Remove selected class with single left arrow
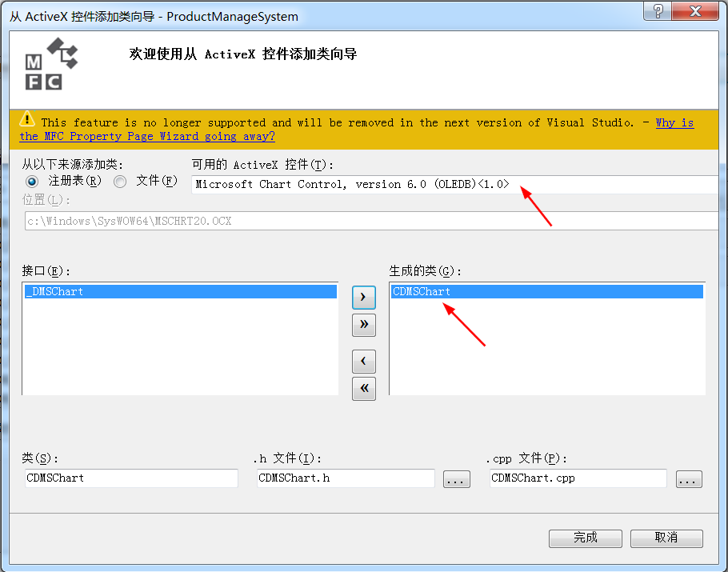 coord(363,362)
